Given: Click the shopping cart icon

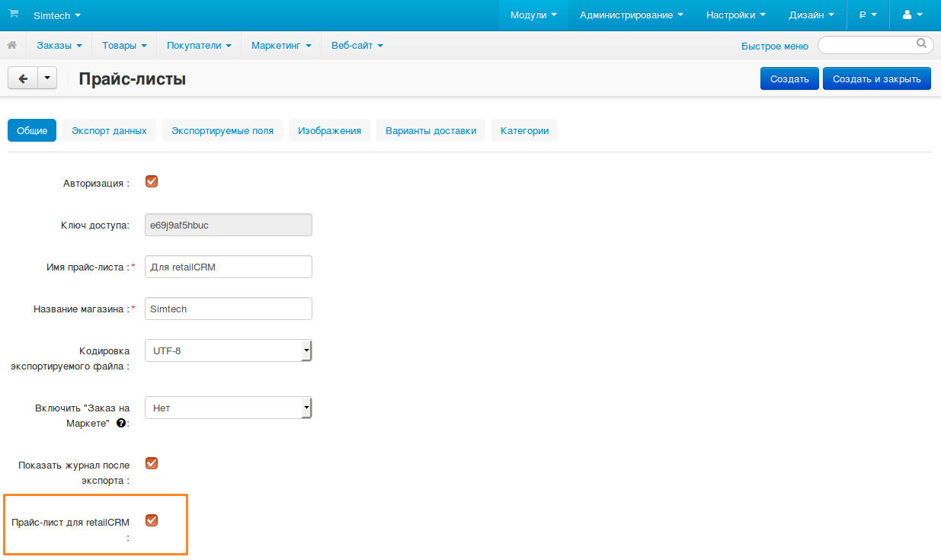Looking at the screenshot, I should point(14,14).
